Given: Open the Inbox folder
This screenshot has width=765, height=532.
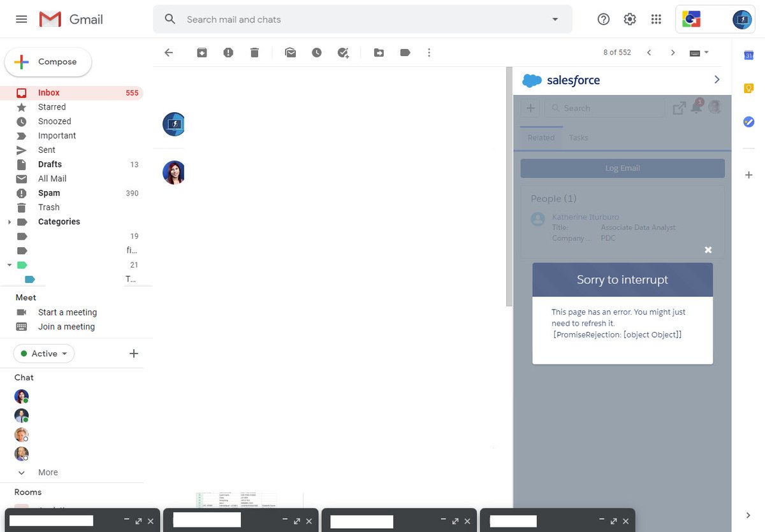Looking at the screenshot, I should [71, 92].
